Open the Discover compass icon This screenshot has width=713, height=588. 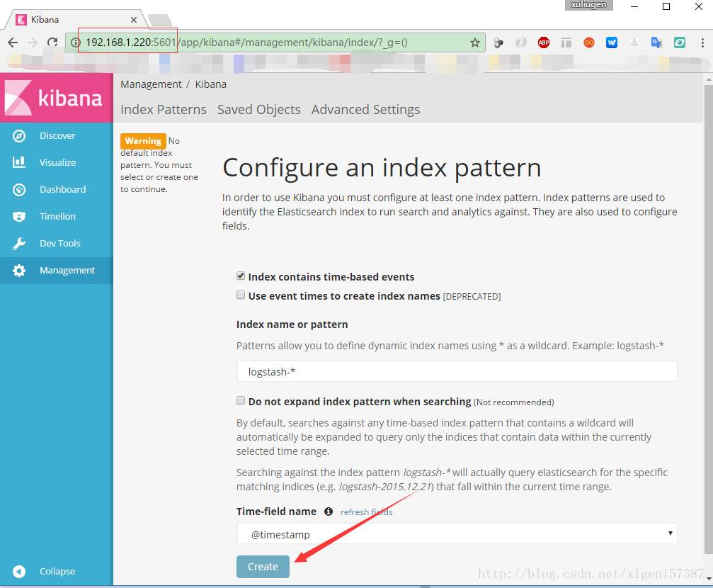19,135
